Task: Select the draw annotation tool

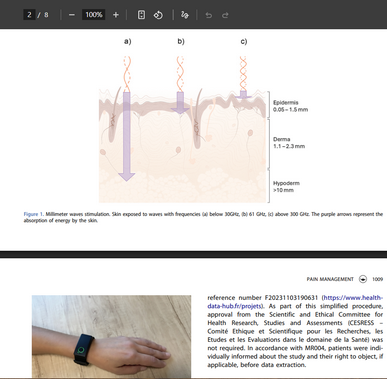Action: [184, 15]
